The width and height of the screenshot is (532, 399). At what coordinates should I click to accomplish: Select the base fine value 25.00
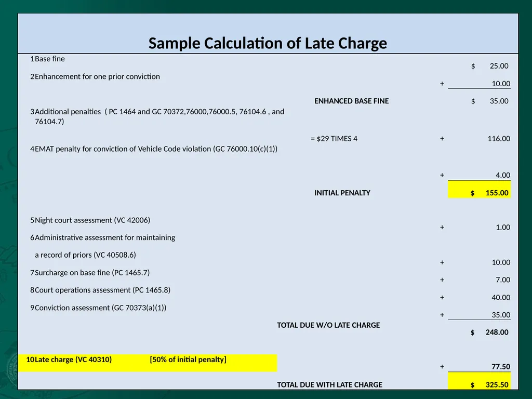click(499, 66)
